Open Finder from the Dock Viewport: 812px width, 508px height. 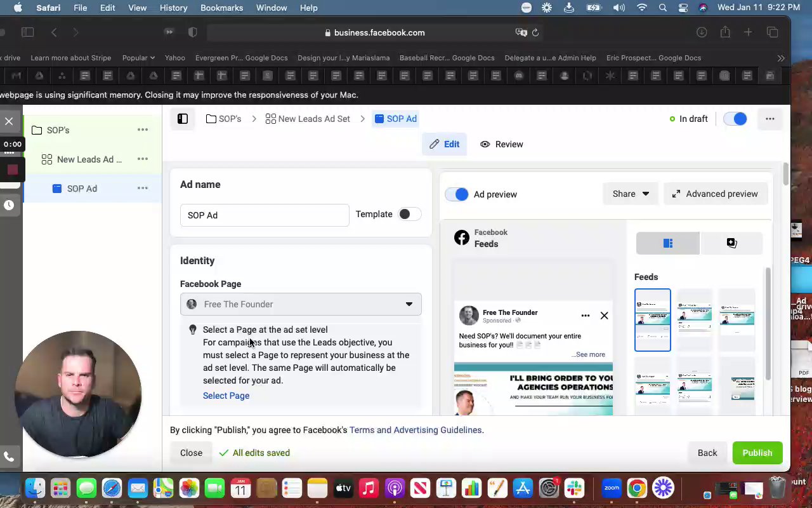tap(36, 488)
